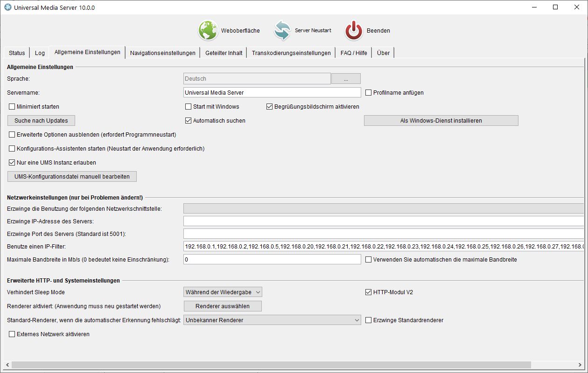
Task: Enable Erzwinge Standardrenderer checkbox
Action: [x=369, y=320]
